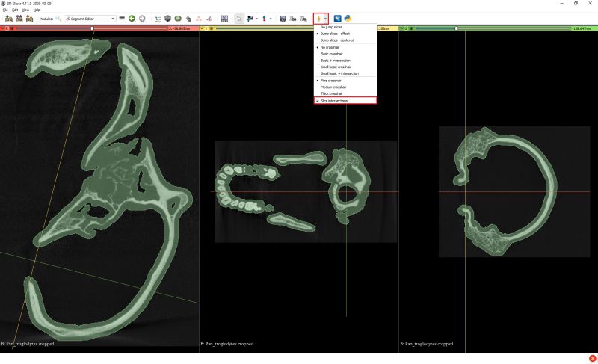Open the module finder magnifier icon

point(58,18)
